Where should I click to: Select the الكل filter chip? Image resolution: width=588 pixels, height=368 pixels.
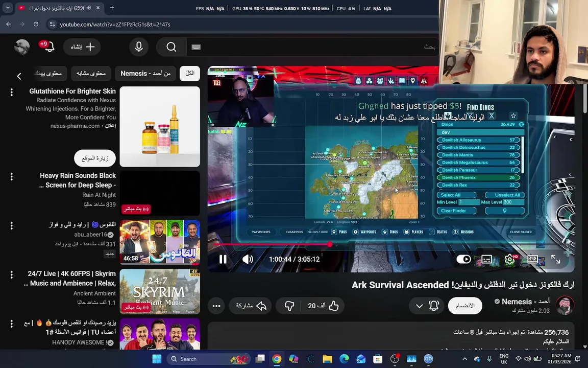pos(190,73)
